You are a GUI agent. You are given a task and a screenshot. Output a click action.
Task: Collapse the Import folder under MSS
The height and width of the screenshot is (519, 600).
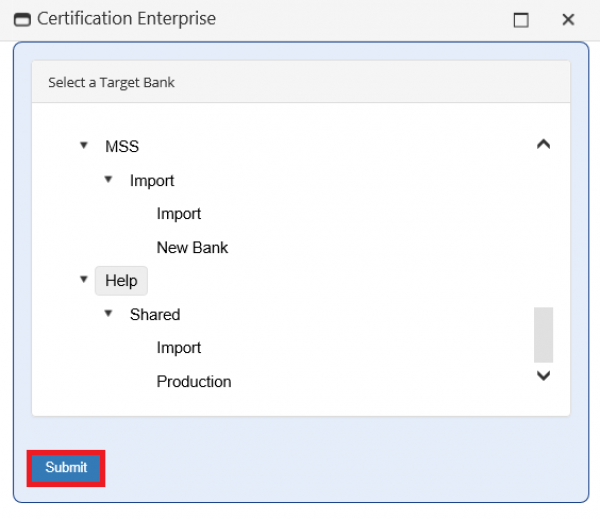coord(108,179)
